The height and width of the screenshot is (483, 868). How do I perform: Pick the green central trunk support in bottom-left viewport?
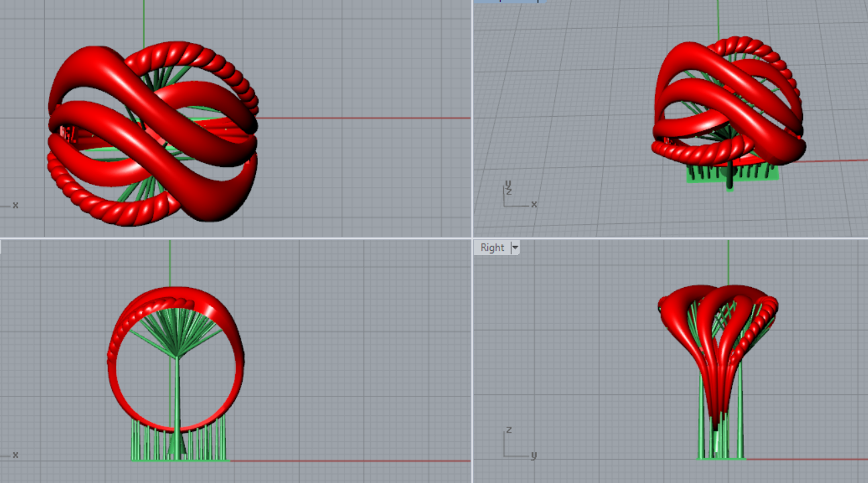(x=177, y=402)
